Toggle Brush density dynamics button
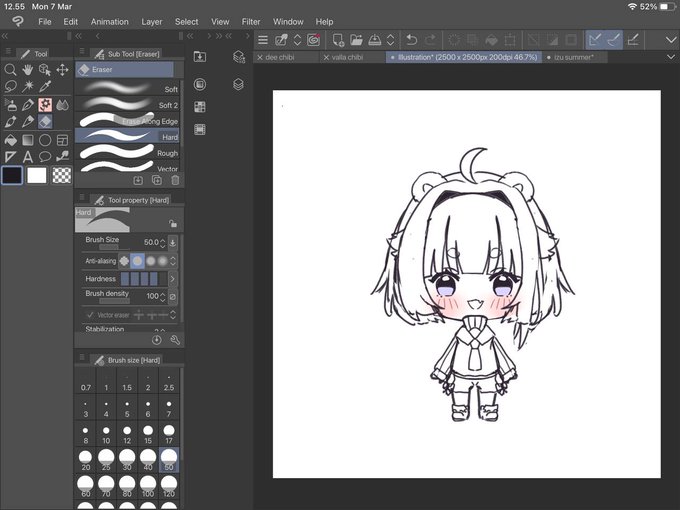 [x=173, y=297]
